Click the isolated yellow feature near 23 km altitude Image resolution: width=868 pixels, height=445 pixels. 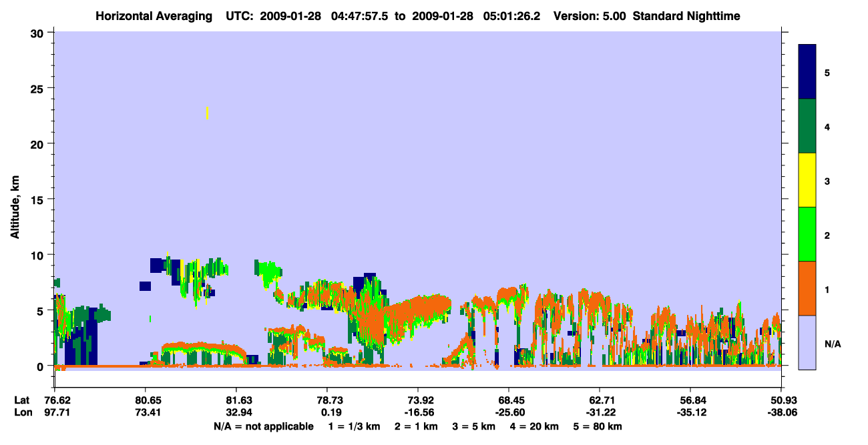pos(208,113)
